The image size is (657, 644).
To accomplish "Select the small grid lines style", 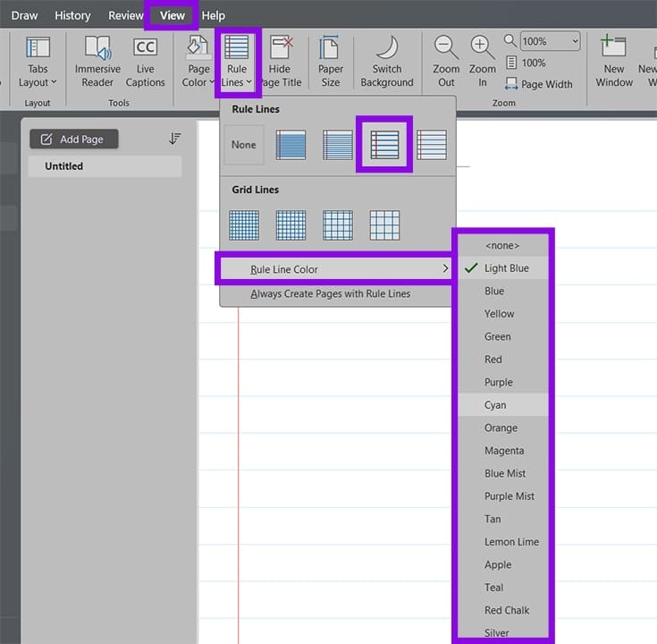I will tap(244, 225).
